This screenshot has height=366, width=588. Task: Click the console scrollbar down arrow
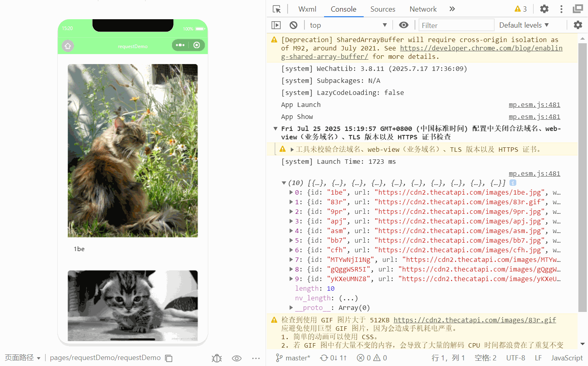(x=582, y=344)
